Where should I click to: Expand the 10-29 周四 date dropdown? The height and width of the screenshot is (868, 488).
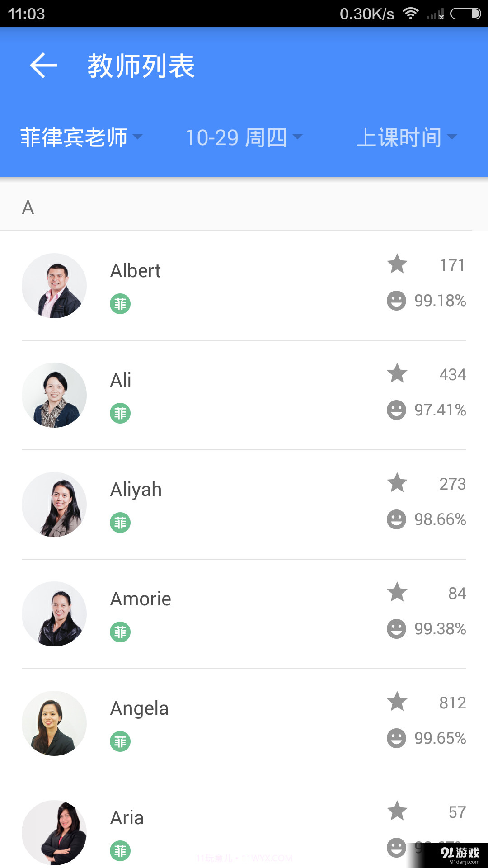pyautogui.click(x=244, y=137)
